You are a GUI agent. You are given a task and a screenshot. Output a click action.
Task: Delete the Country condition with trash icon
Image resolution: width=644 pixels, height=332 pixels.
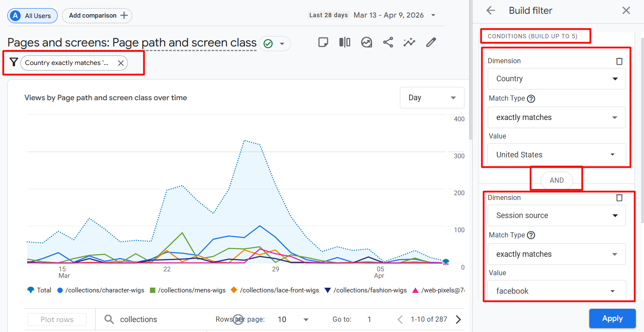(x=619, y=61)
